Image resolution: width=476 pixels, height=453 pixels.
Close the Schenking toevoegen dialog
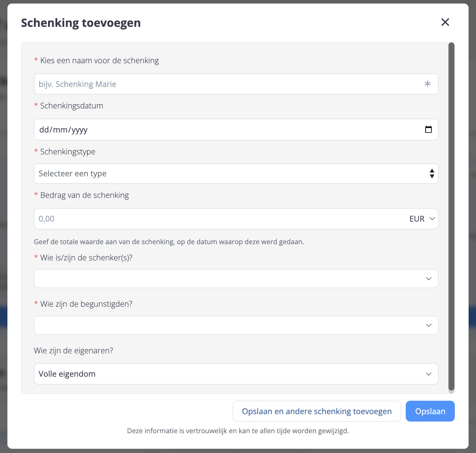(x=445, y=22)
